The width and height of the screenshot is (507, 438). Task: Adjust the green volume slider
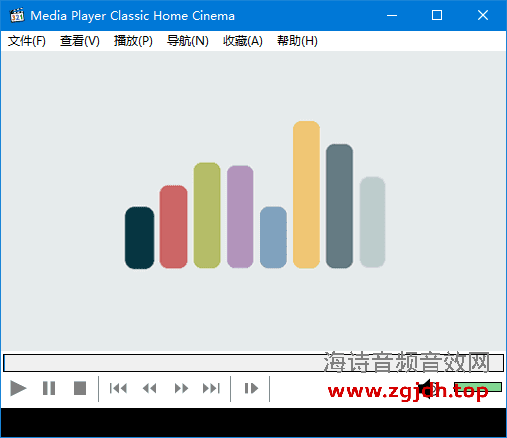(x=478, y=387)
